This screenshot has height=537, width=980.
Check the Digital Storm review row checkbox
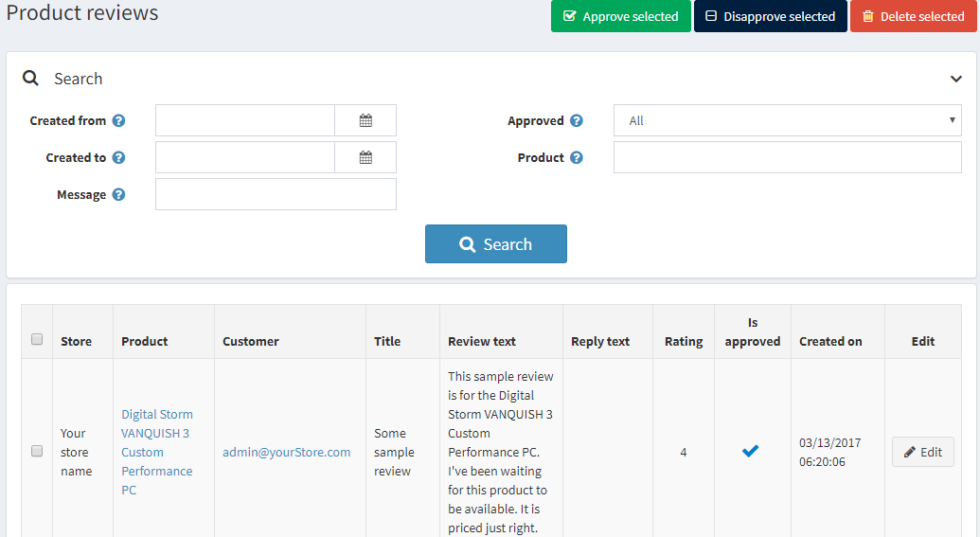(37, 451)
